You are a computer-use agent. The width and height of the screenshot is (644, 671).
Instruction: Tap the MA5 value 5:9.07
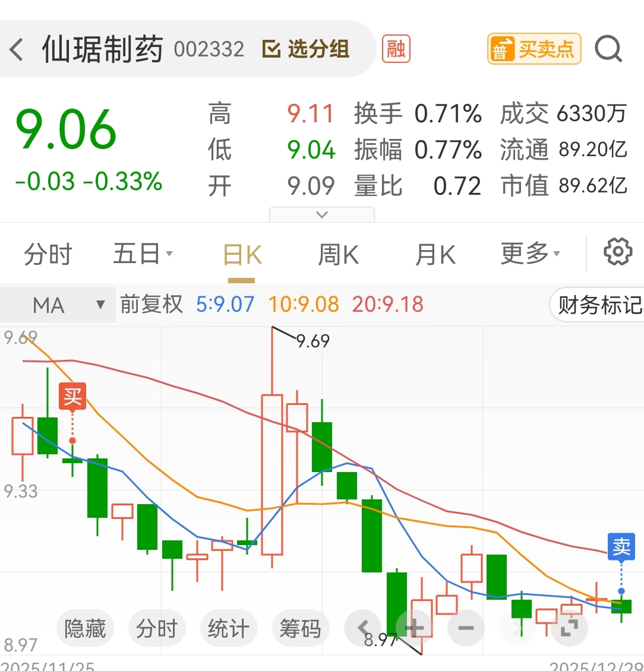click(225, 304)
